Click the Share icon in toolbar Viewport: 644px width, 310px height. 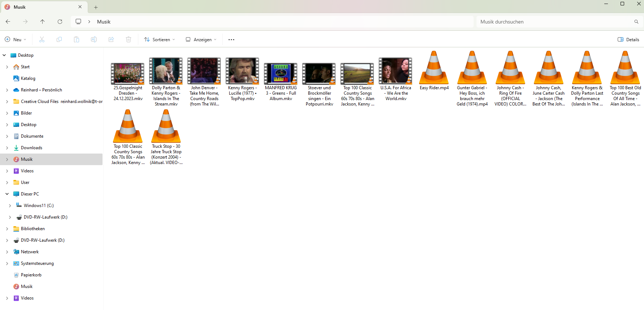click(111, 39)
